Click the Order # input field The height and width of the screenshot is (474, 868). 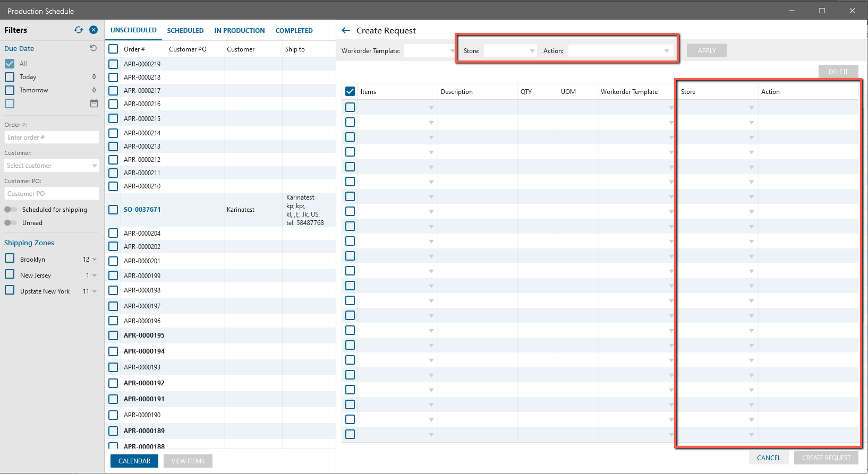coord(52,137)
